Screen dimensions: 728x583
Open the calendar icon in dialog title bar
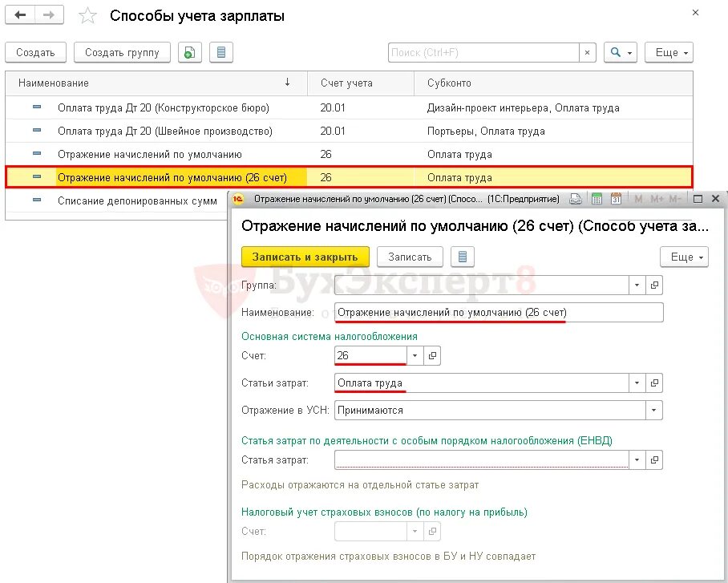[617, 198]
